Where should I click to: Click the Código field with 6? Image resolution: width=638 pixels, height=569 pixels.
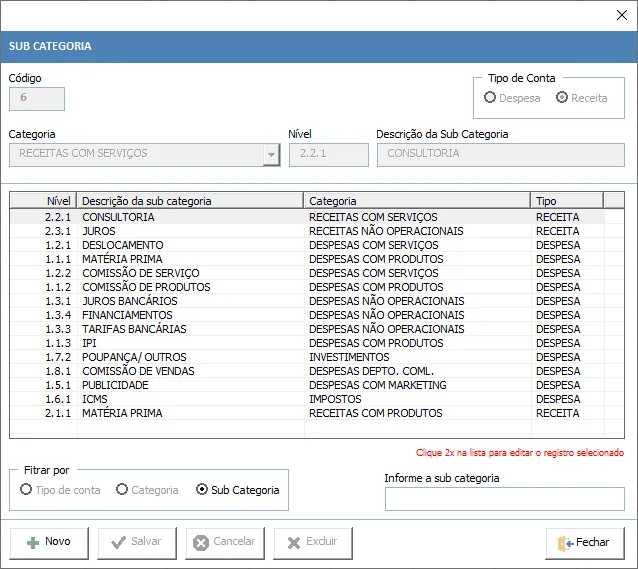pos(37,98)
